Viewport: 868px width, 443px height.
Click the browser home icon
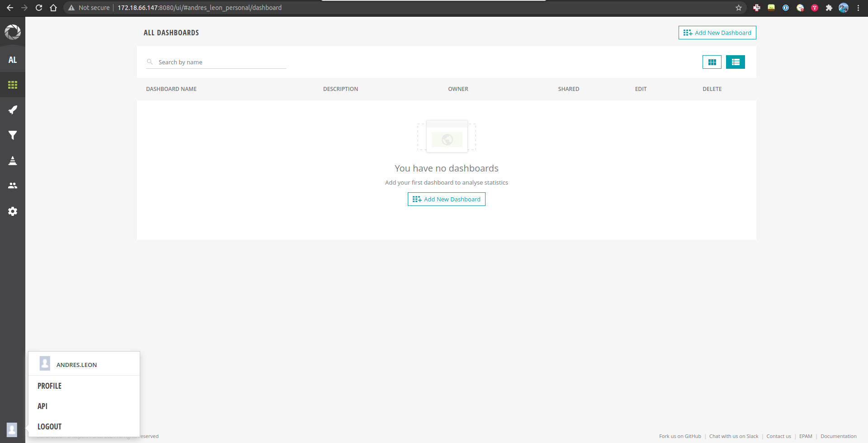[53, 8]
